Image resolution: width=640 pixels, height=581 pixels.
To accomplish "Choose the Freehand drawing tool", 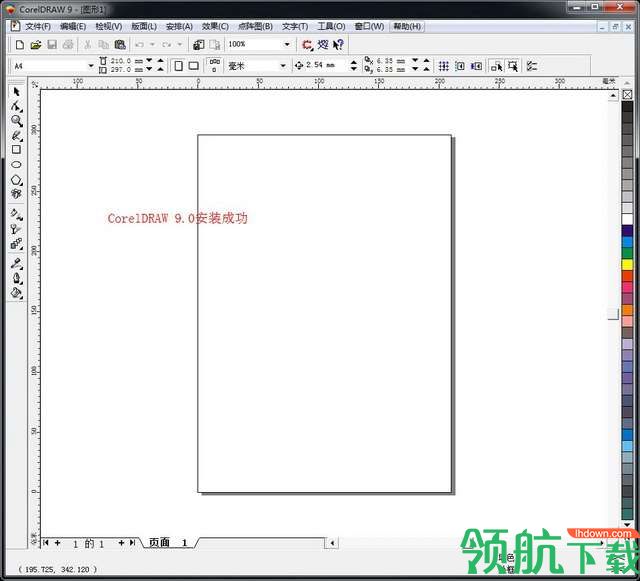I will (x=16, y=136).
